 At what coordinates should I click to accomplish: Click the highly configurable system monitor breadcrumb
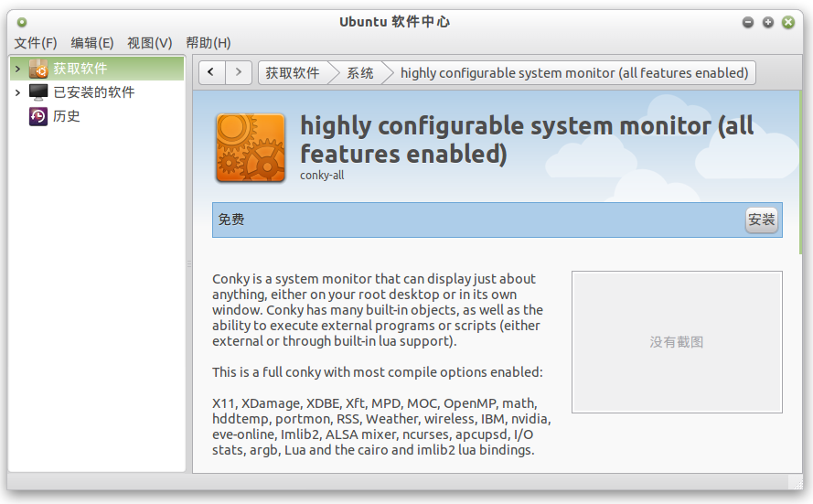pos(574,72)
